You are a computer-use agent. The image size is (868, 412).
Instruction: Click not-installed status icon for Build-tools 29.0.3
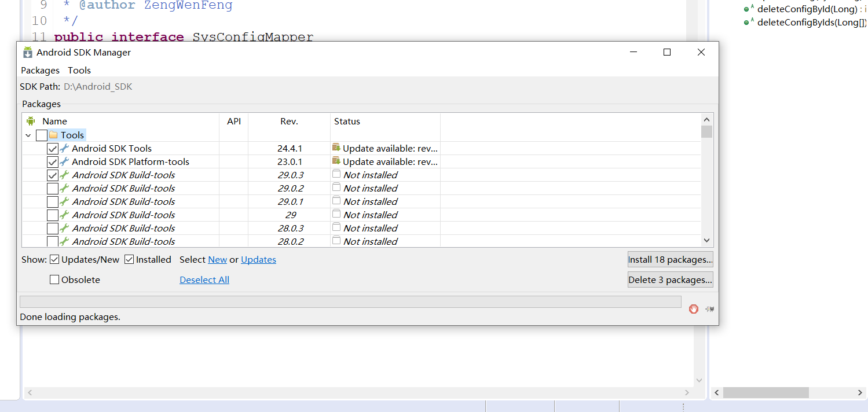(x=336, y=174)
